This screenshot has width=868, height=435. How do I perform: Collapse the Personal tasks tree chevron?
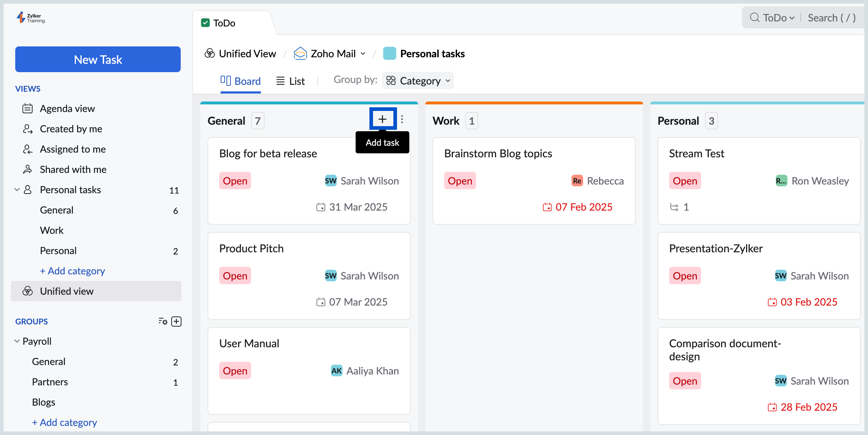17,190
